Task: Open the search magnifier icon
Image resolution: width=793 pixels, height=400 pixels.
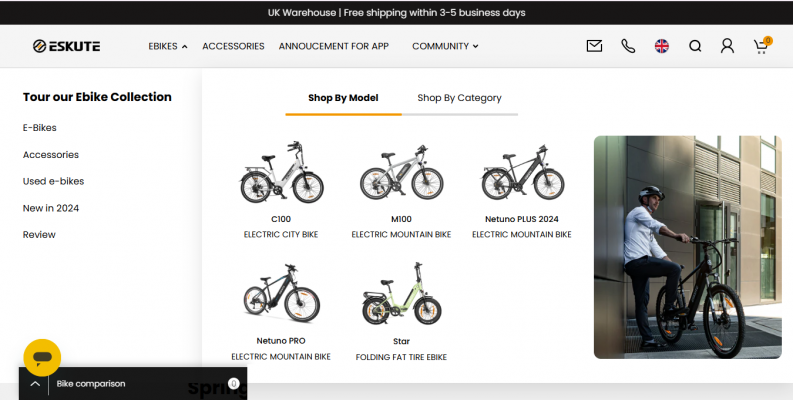Action: pos(695,46)
